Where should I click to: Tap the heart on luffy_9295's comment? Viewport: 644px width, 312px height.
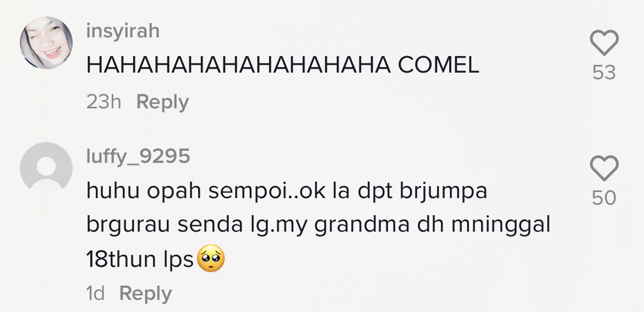pyautogui.click(x=604, y=168)
